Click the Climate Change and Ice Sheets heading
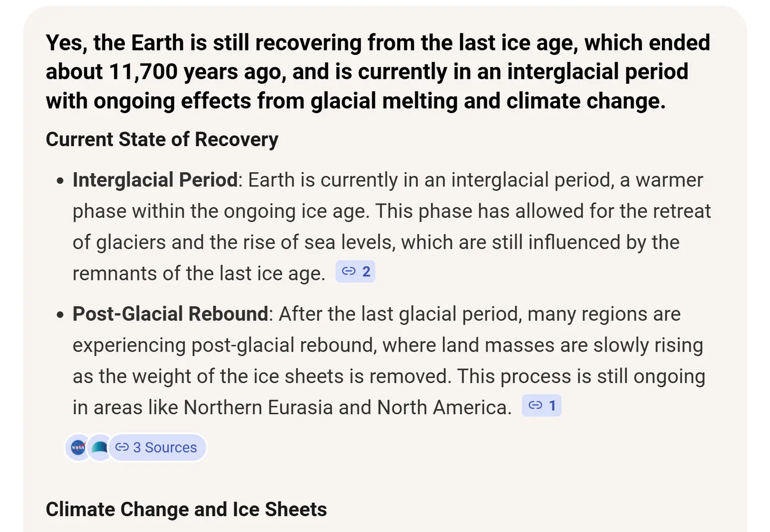 point(186,509)
